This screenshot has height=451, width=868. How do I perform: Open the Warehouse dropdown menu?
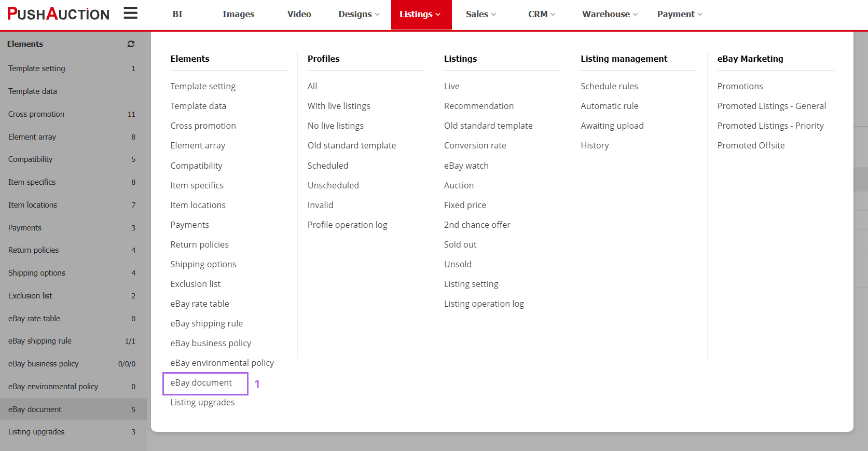pyautogui.click(x=610, y=15)
